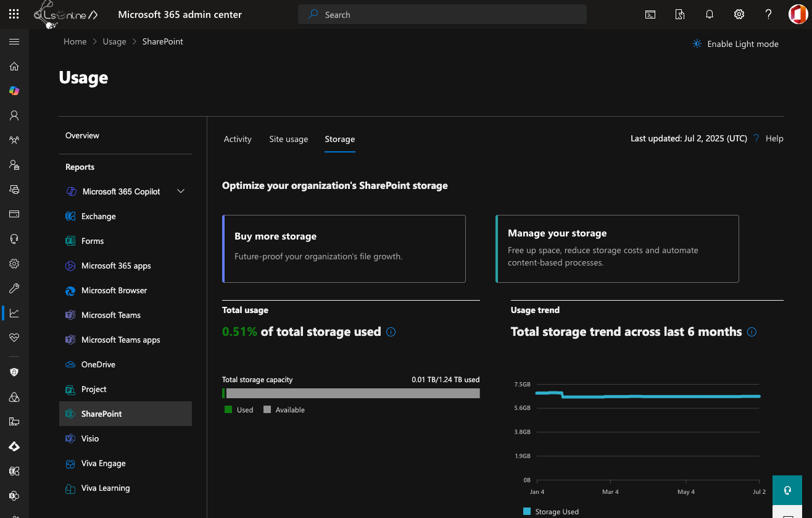Expand the Microsoft 365 Copilot reports chevron
Screen dimensions: 812x518
click(x=181, y=191)
